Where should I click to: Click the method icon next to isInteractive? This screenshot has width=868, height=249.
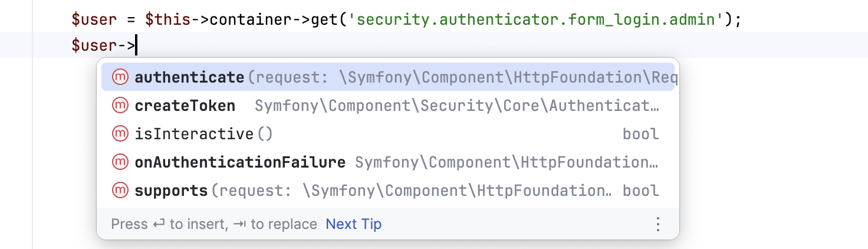coord(120,134)
